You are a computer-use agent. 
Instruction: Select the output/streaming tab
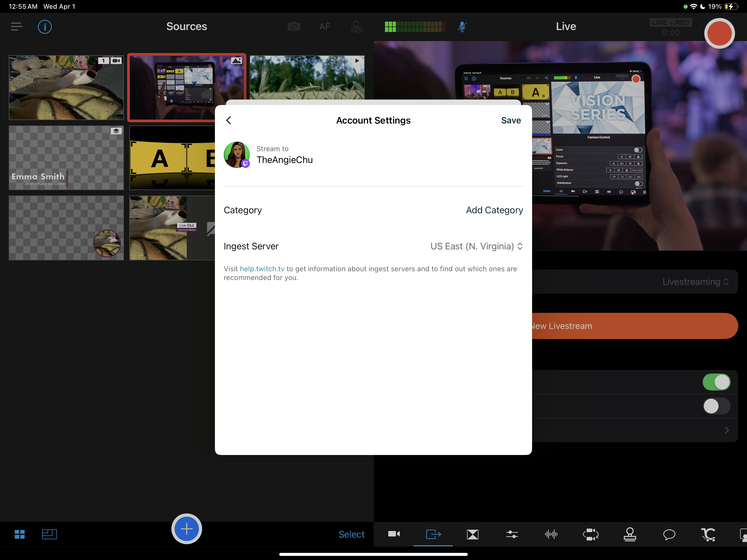[433, 534]
